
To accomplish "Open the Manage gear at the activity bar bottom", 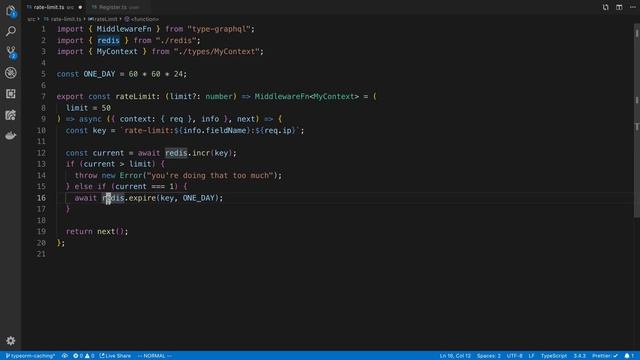I will (x=11, y=340).
